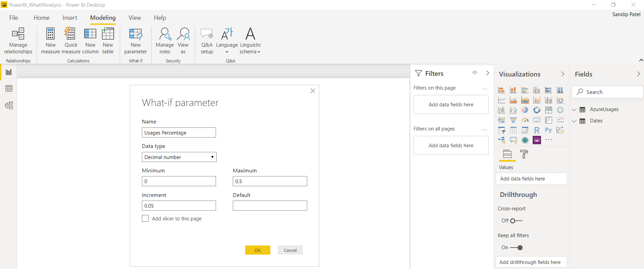Turn on Cross-report drillthrough toggle
Viewport: 644px width, 269px height.
point(516,221)
